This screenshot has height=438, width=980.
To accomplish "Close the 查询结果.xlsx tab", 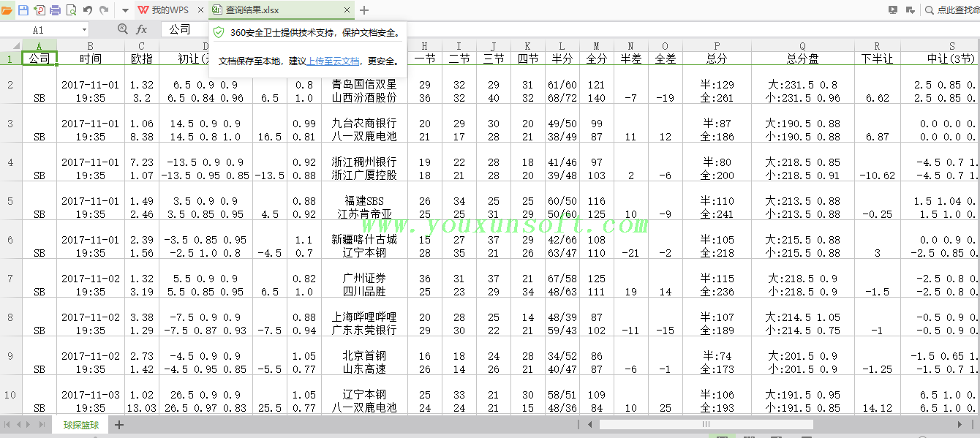I will point(348,10).
